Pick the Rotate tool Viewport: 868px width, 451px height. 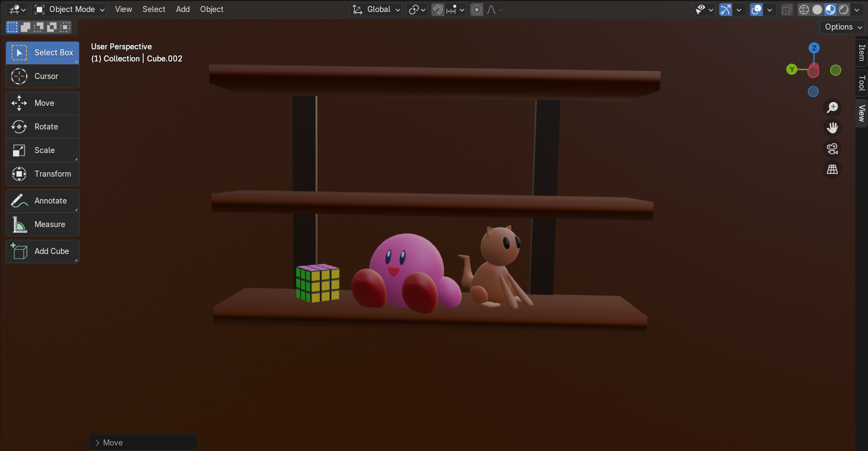tap(42, 127)
